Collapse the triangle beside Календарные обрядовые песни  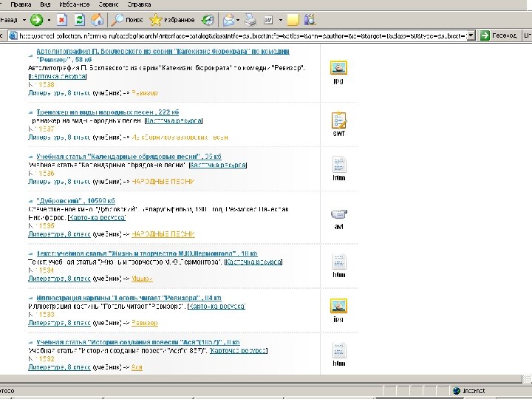point(30,157)
